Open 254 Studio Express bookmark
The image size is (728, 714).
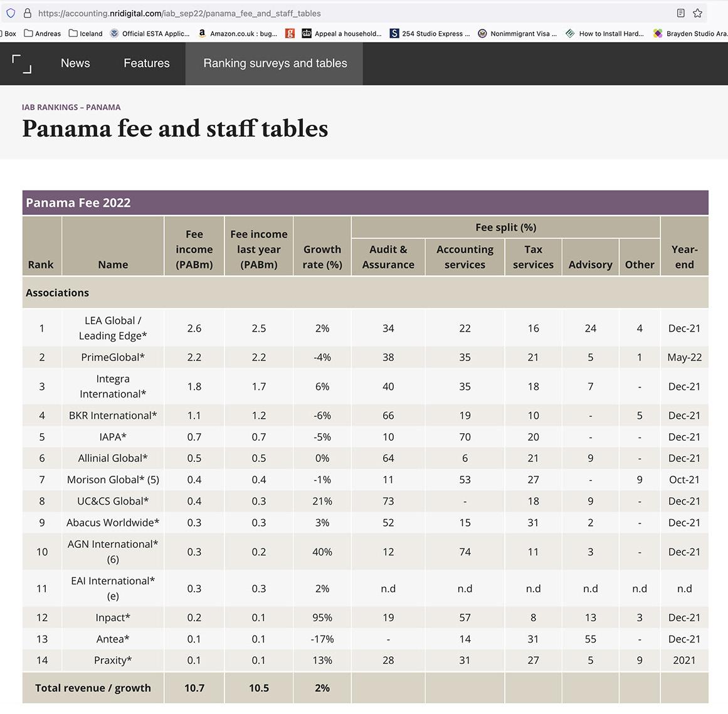430,33
